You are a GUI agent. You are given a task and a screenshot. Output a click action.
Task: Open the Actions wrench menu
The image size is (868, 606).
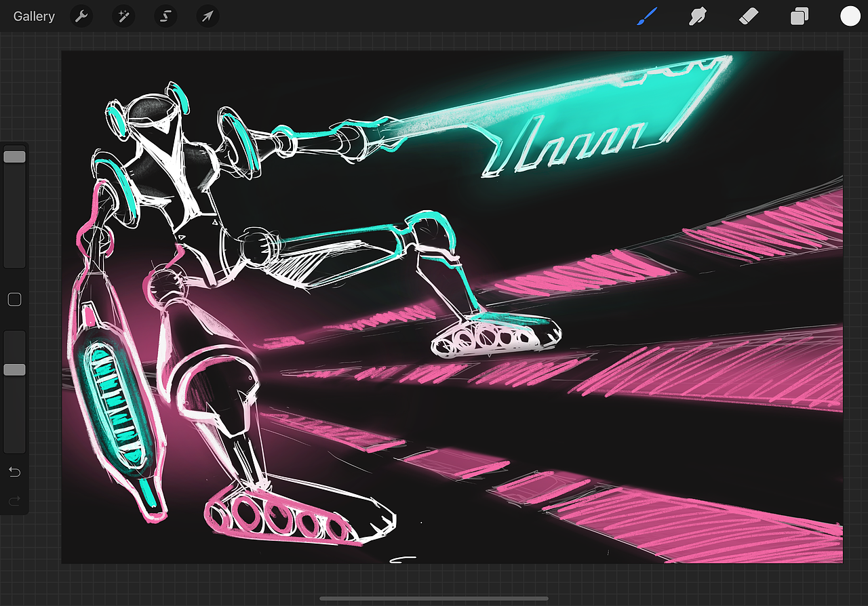click(x=81, y=16)
